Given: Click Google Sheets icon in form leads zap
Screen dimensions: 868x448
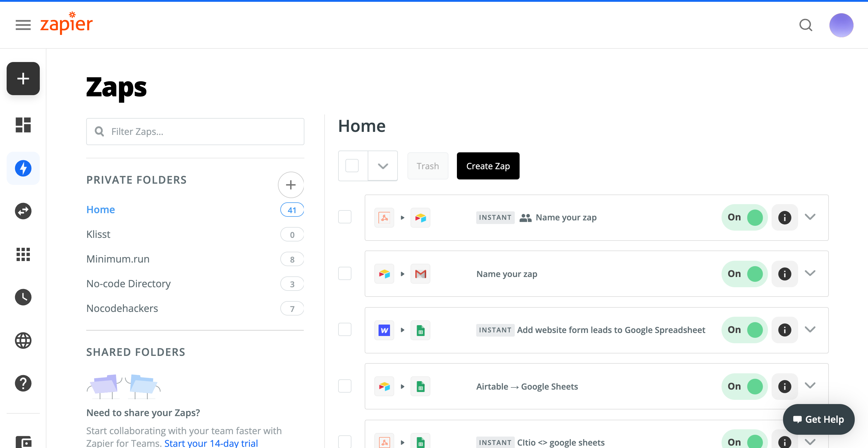Looking at the screenshot, I should 420,330.
